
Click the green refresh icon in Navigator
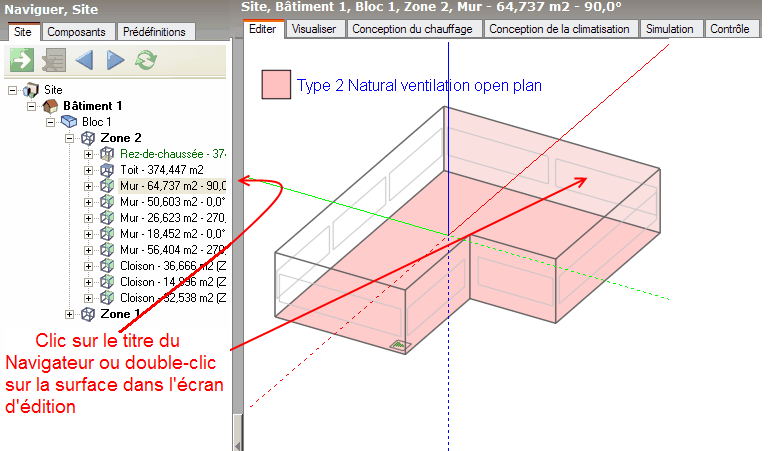click(x=146, y=61)
